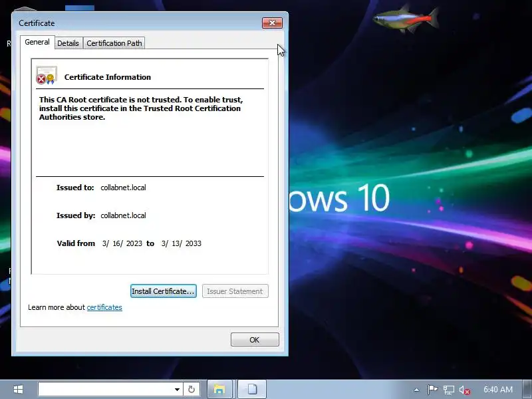Image resolution: width=532 pixels, height=399 pixels.
Task: Click the Certificate Information heading
Action: pyautogui.click(x=108, y=77)
